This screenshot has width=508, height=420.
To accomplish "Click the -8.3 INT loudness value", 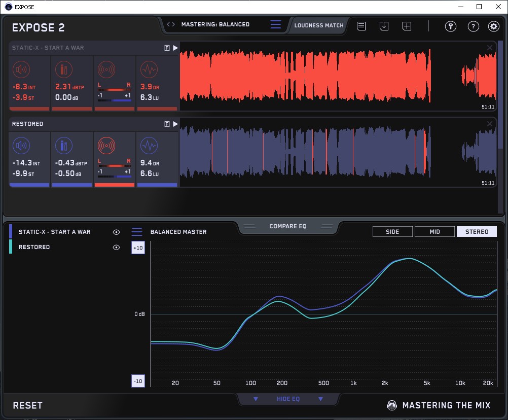I will pyautogui.click(x=24, y=87).
